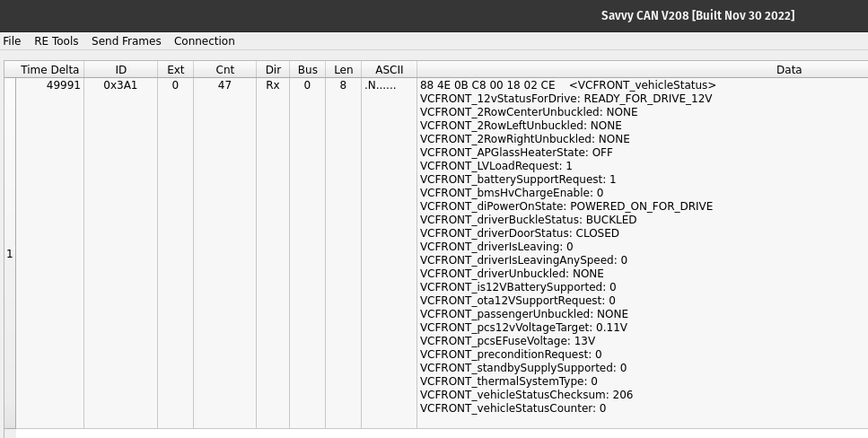This screenshot has height=438, width=868.
Task: Click the ID column header
Action: click(x=120, y=70)
